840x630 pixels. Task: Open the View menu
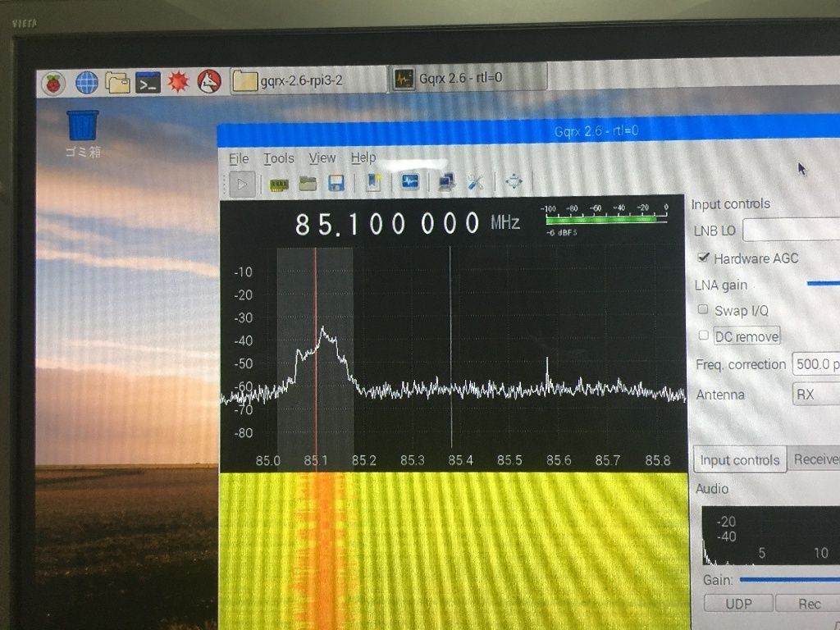(x=322, y=158)
